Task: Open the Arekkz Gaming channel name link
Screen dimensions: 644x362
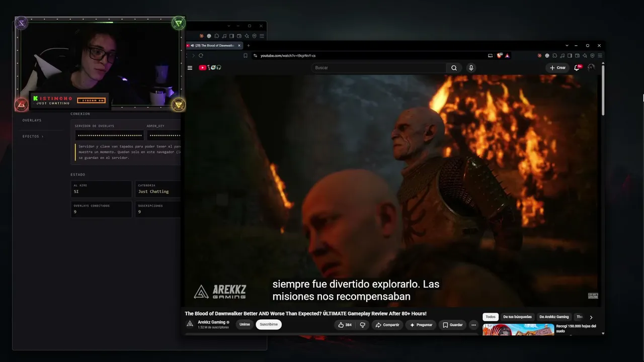Action: tap(211, 322)
